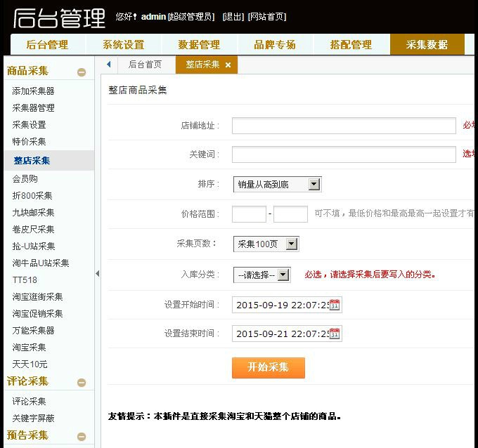Open 淘宝逛街采集 in sidebar
Viewport: 478px width, 448px height.
point(37,296)
